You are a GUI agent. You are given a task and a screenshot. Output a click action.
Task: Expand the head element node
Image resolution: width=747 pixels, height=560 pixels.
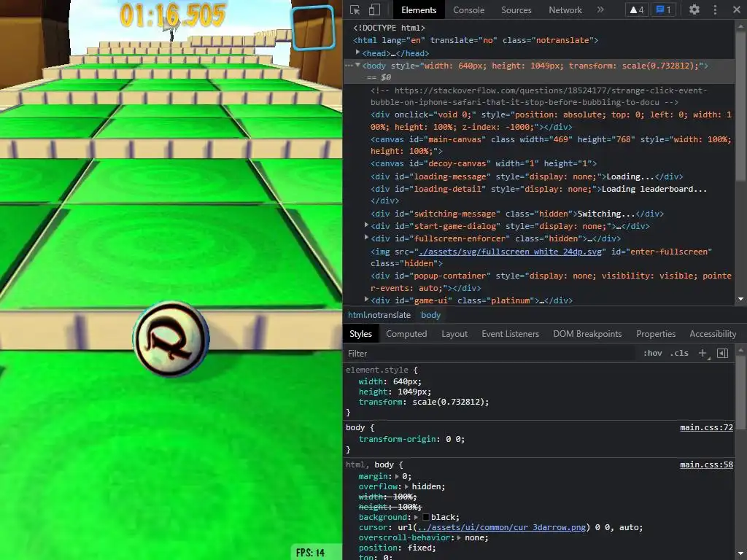pyautogui.click(x=357, y=52)
